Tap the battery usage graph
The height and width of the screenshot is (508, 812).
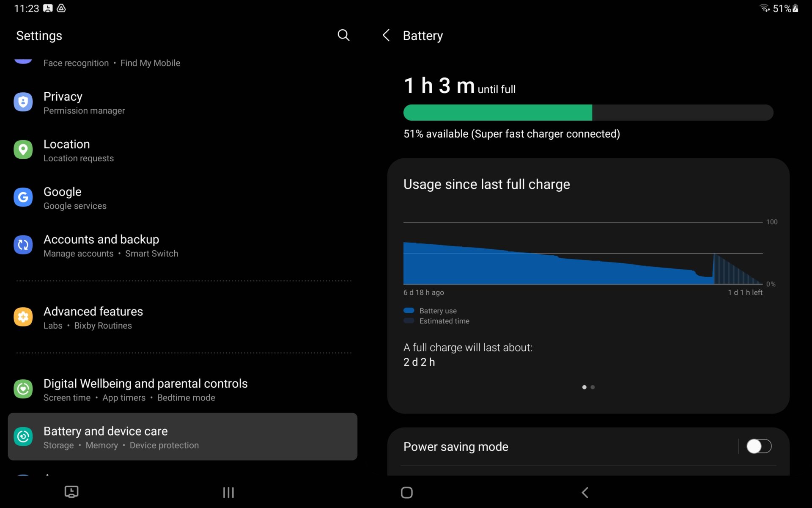coord(583,253)
